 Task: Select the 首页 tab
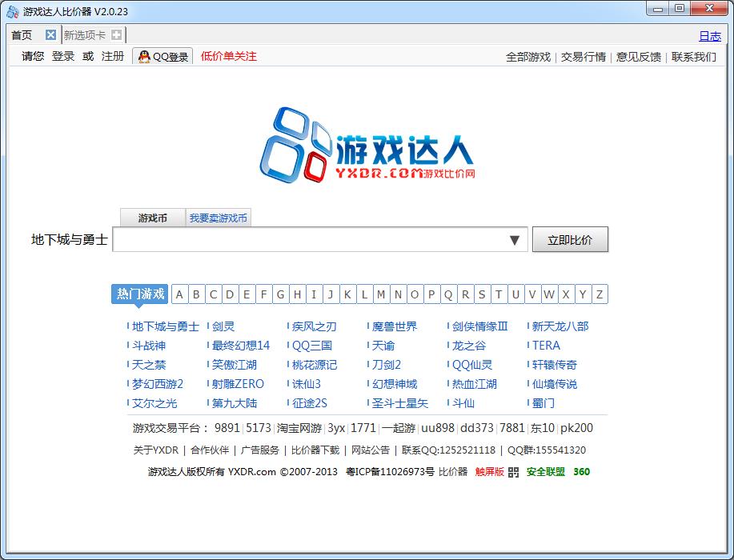point(22,35)
